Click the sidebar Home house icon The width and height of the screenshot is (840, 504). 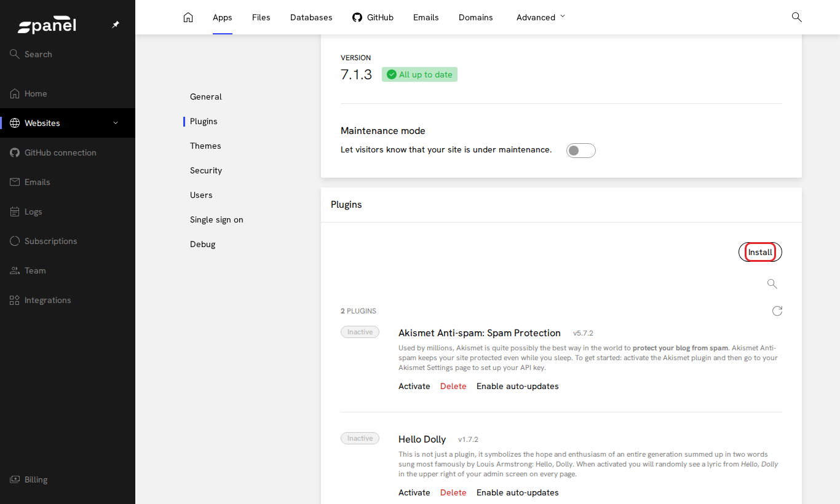point(15,93)
